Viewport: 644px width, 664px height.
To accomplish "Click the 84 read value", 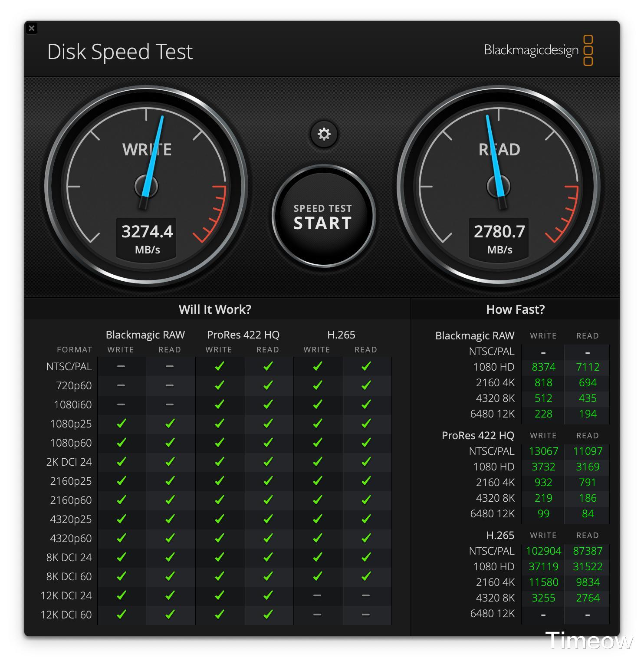I will point(588,514).
